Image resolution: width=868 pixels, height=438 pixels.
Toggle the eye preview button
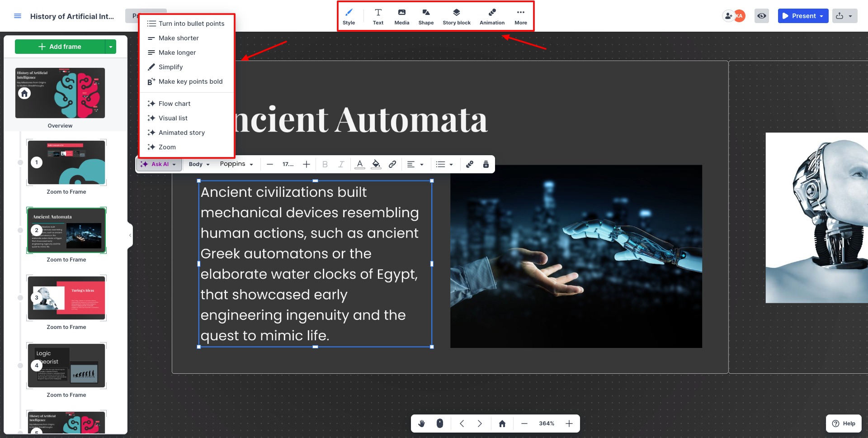pos(762,16)
